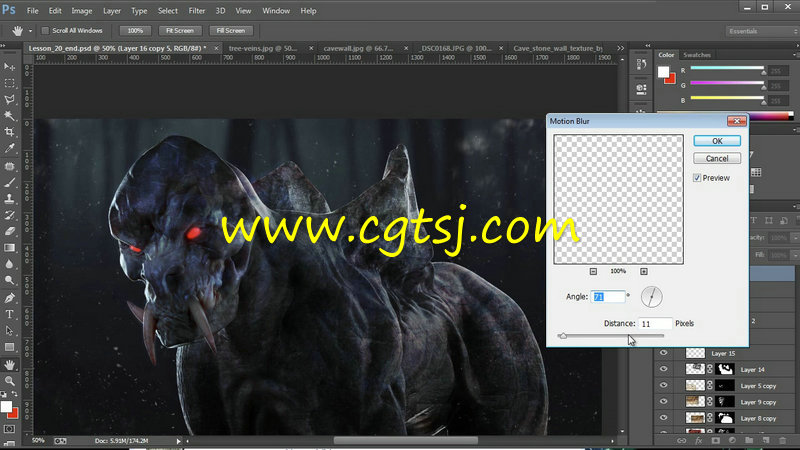
Task: Select the Path Selection tool
Action: tap(9, 331)
